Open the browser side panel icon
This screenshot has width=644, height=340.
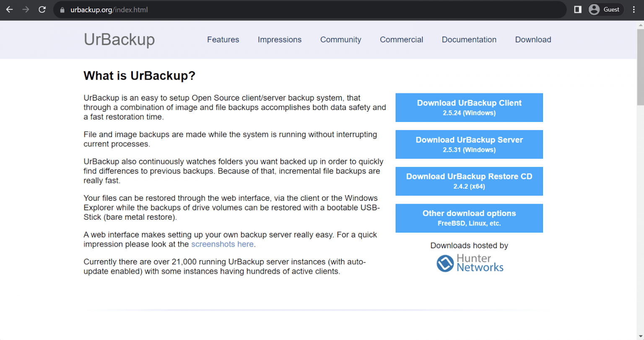coord(577,9)
